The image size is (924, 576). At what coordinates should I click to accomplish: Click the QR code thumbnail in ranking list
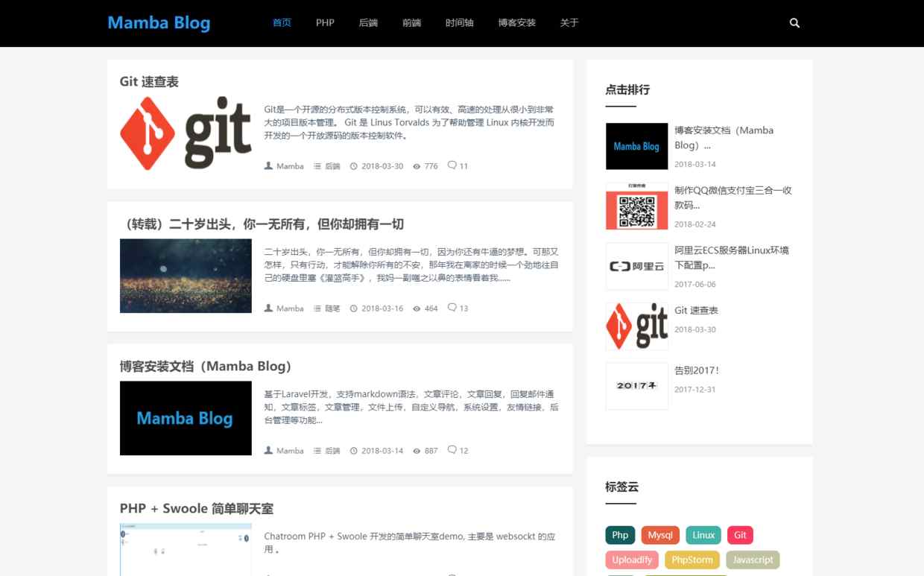[636, 206]
